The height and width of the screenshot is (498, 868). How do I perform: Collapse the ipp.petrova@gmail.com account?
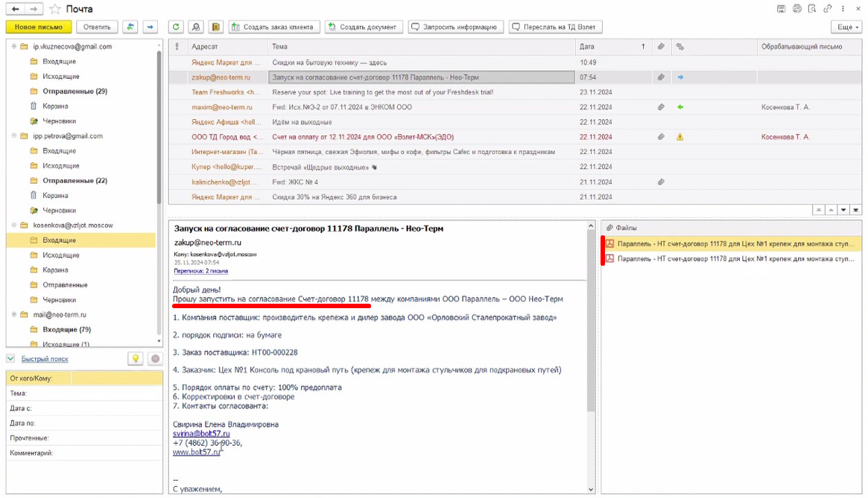click(x=14, y=135)
